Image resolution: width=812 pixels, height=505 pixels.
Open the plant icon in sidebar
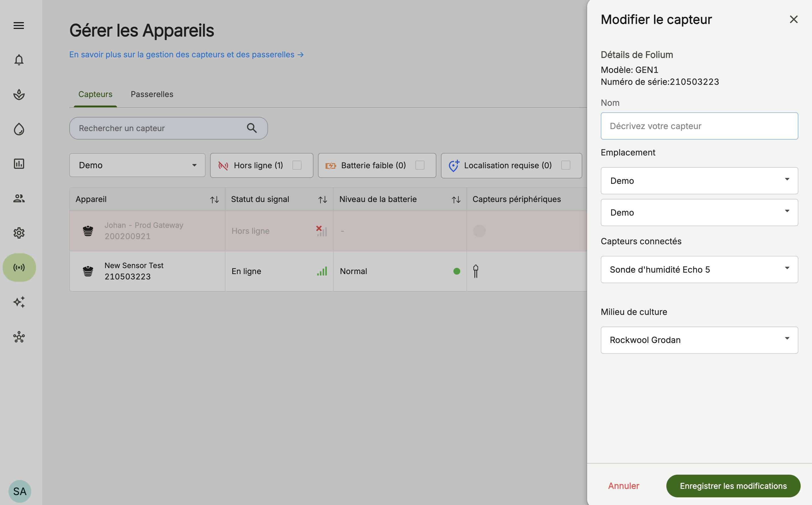click(19, 94)
